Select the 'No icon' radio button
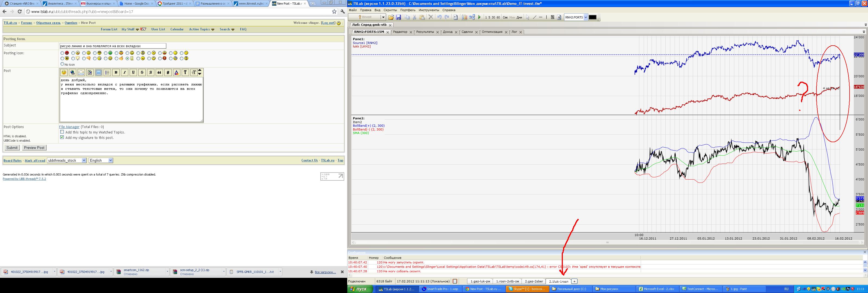This screenshot has width=868, height=293. pyautogui.click(x=62, y=64)
